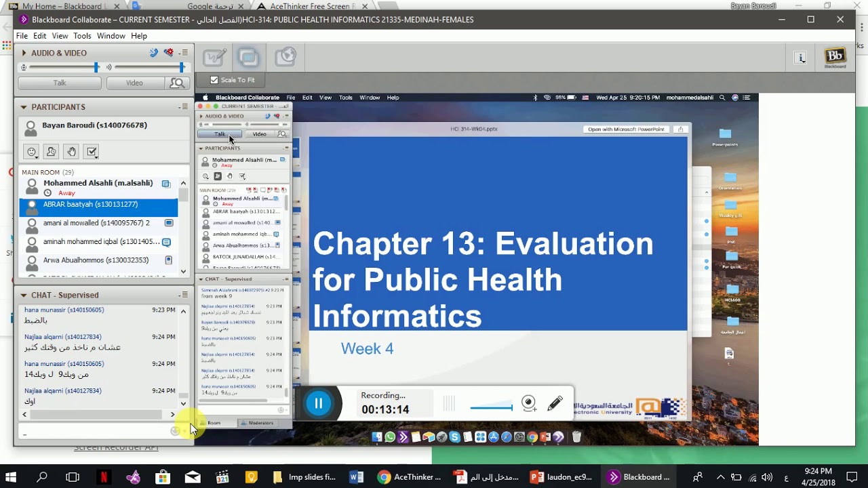868x488 pixels.
Task: Open the video camera settings gear icon
Action: [x=169, y=53]
